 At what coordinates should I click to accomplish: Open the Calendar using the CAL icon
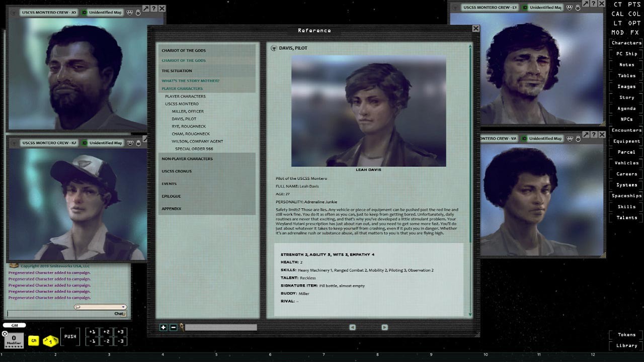(x=617, y=14)
